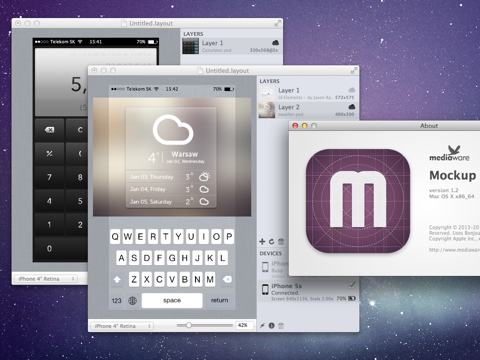Image resolution: width=480 pixels, height=360 pixels.
Task: Click the Jan 04, Friday forecast row
Action: tap(171, 189)
